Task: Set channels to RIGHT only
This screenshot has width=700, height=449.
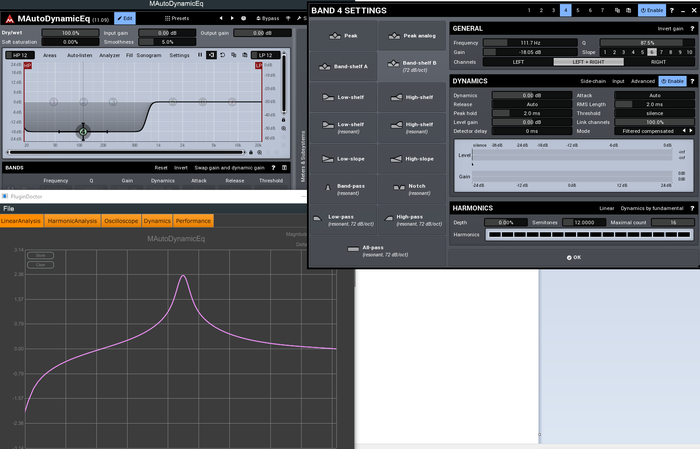Action: coord(659,62)
